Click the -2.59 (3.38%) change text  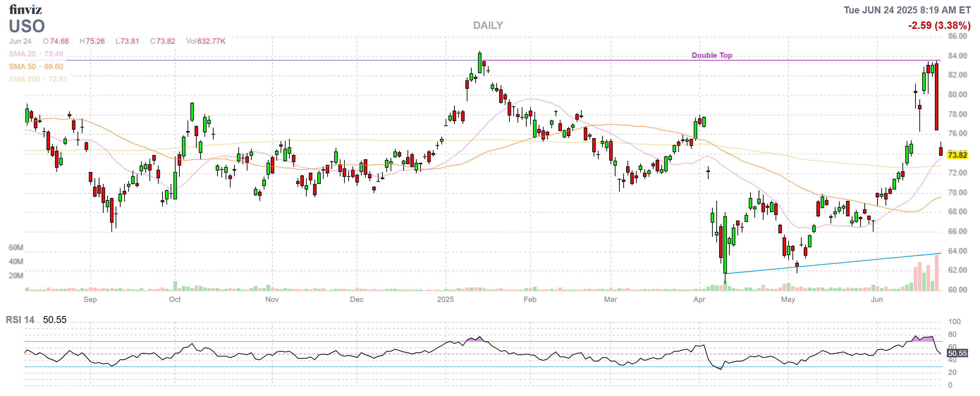[939, 25]
